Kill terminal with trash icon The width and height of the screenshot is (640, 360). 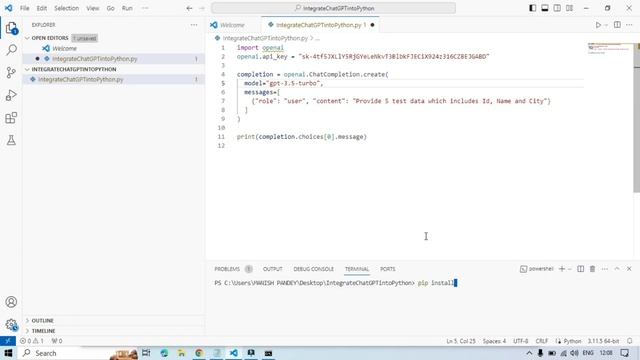[592, 269]
